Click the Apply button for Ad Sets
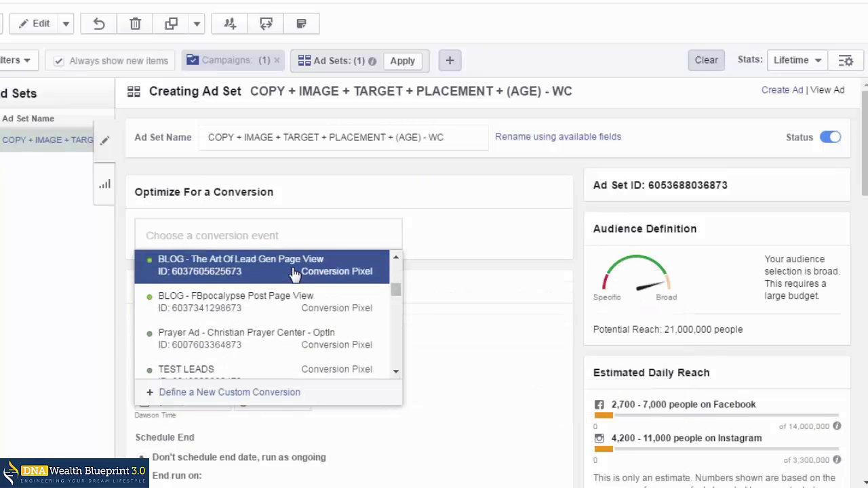The image size is (868, 488). (402, 60)
